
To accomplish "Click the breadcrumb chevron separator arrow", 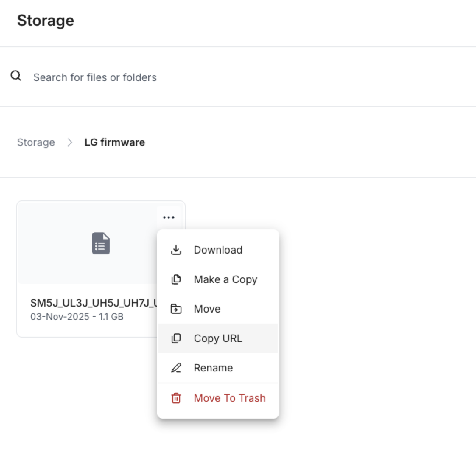I will coord(70,142).
